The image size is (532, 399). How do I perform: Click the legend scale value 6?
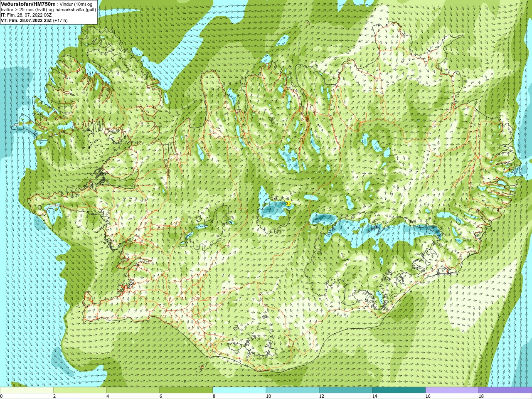[x=161, y=396]
